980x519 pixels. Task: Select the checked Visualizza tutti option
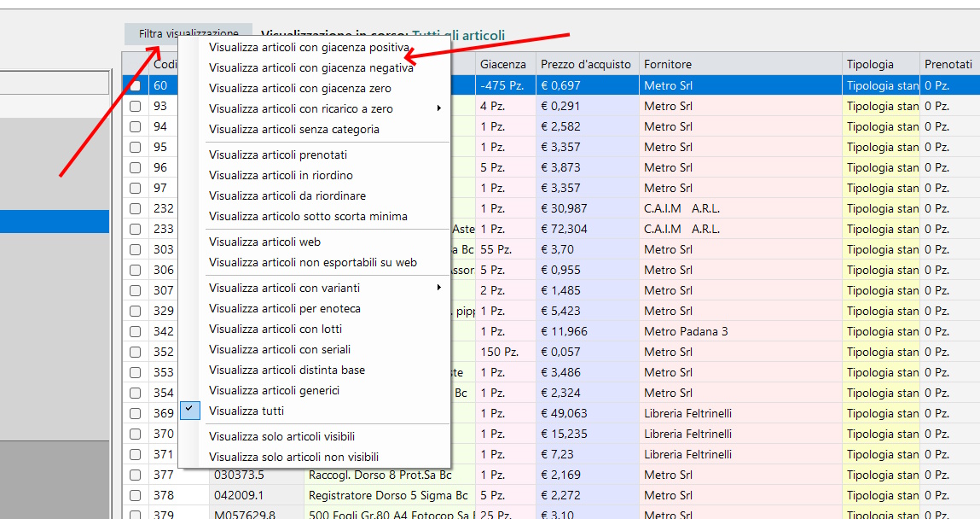(x=246, y=411)
